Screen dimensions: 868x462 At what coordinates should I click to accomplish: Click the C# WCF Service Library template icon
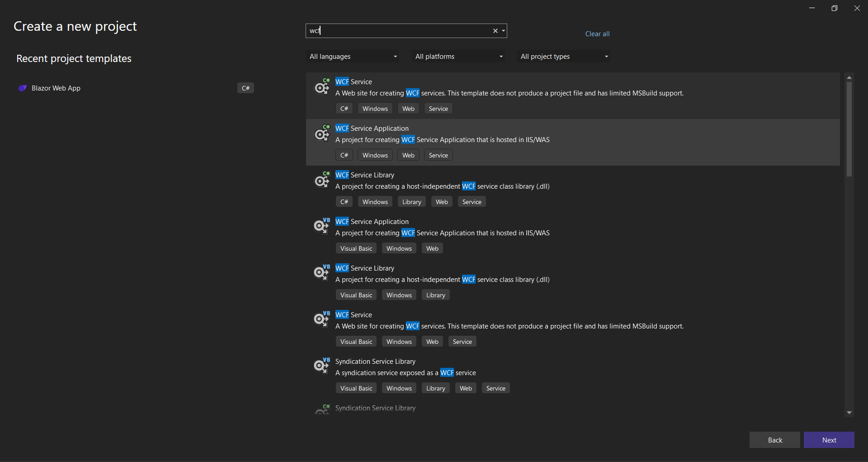coord(322,179)
